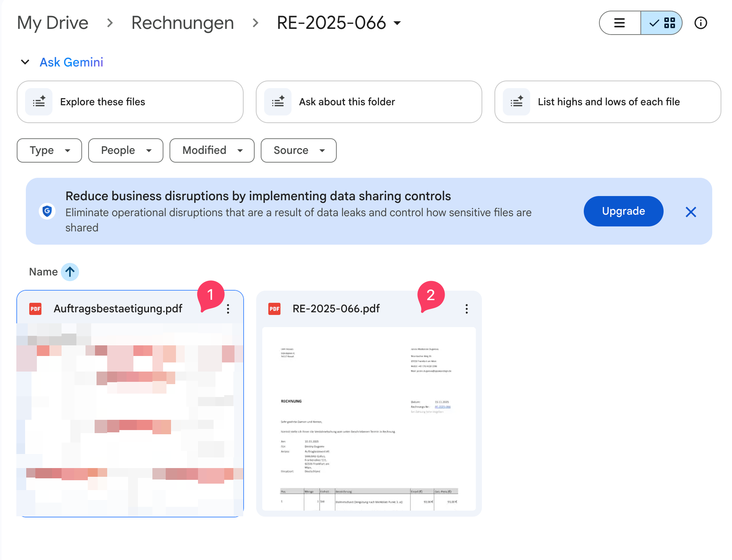Go to Rechnungen in breadcrumb

pos(182,23)
